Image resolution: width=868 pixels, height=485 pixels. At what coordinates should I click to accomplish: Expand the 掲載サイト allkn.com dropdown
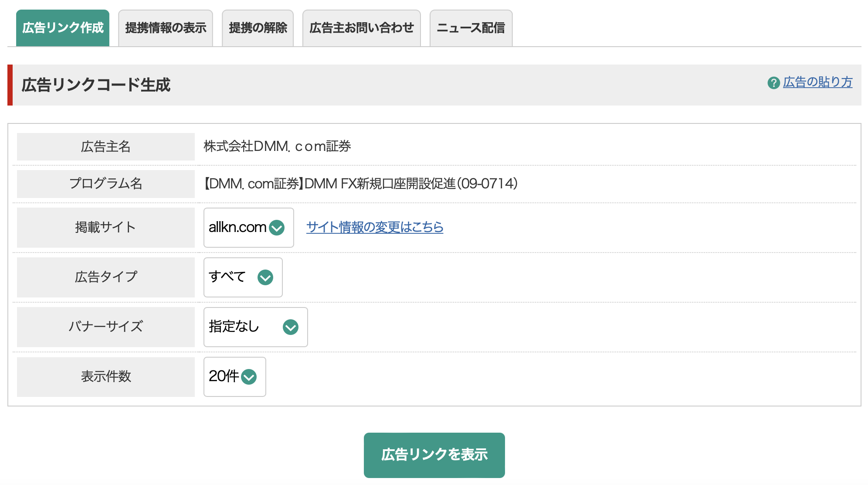point(249,228)
